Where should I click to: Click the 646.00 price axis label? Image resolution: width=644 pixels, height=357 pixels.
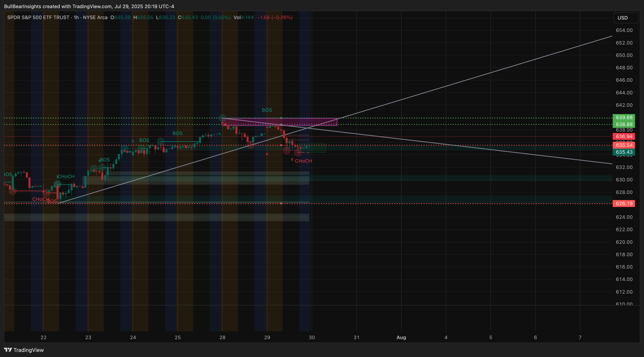coord(624,80)
